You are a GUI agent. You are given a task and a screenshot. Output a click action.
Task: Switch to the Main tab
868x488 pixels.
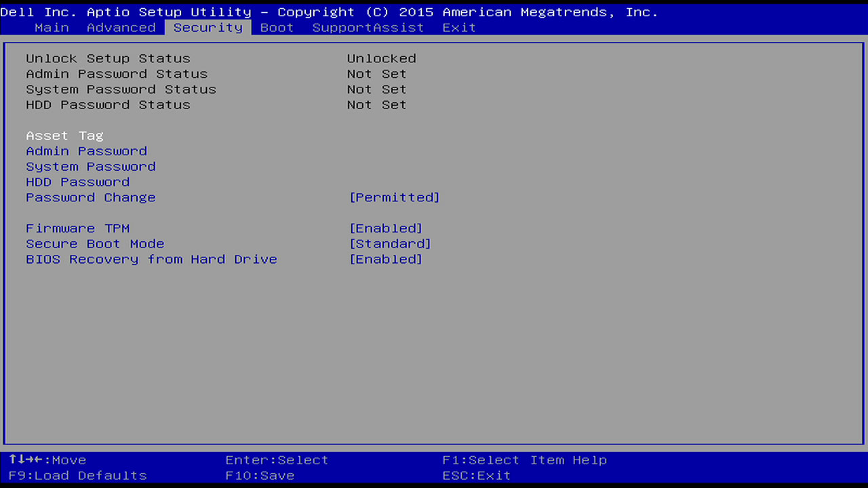pos(52,28)
